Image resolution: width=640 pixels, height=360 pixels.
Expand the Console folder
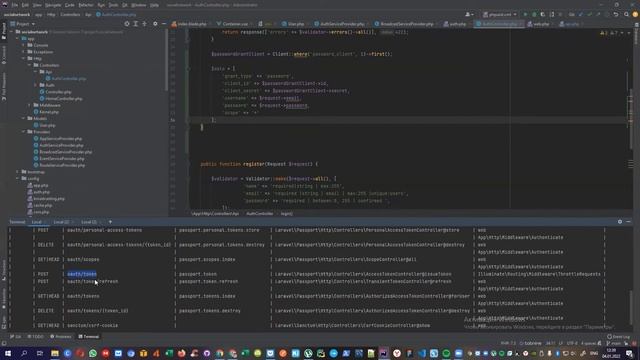[x=24, y=45]
